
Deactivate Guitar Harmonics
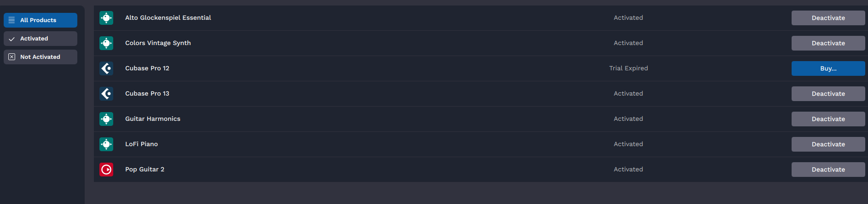tap(828, 119)
